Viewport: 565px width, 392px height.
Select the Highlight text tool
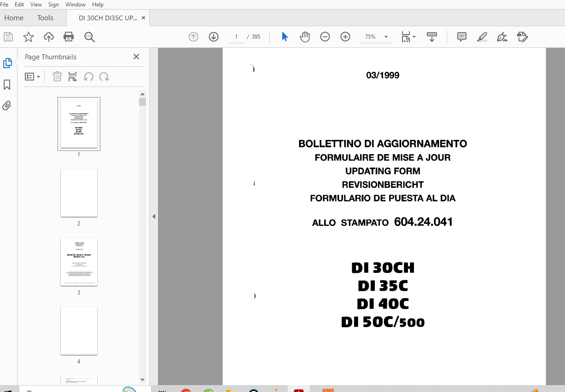[482, 37]
